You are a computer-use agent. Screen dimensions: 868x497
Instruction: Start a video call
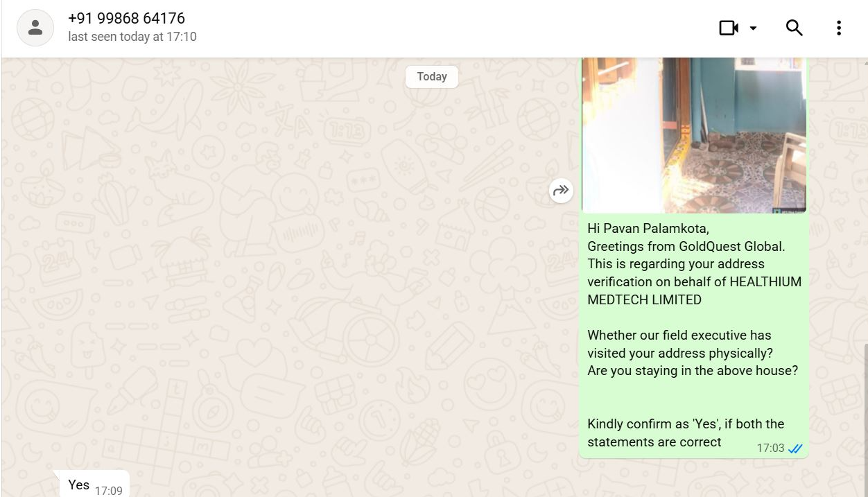pyautogui.click(x=729, y=28)
